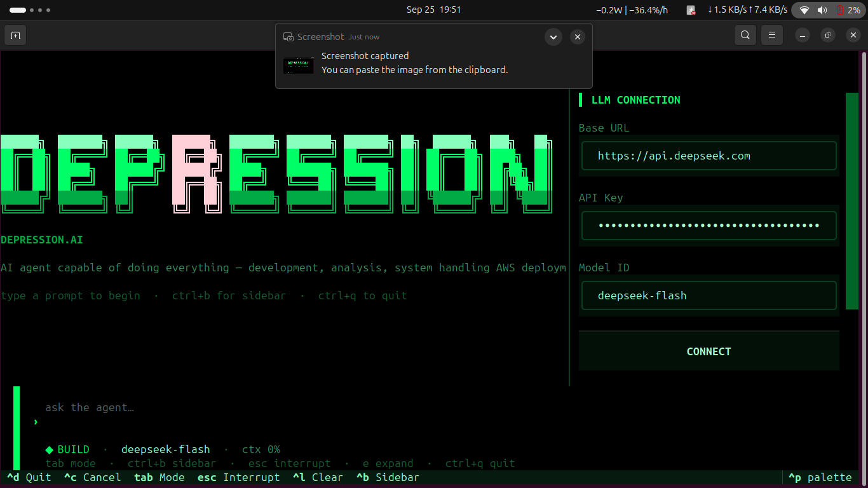This screenshot has height=488, width=868.
Task: Expand the screenshot notification chevron
Action: coord(553,37)
